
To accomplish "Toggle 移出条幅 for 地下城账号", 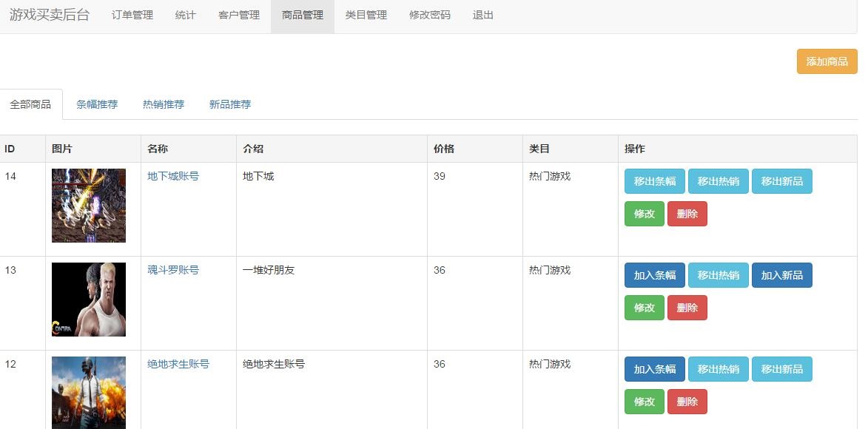I will [655, 181].
